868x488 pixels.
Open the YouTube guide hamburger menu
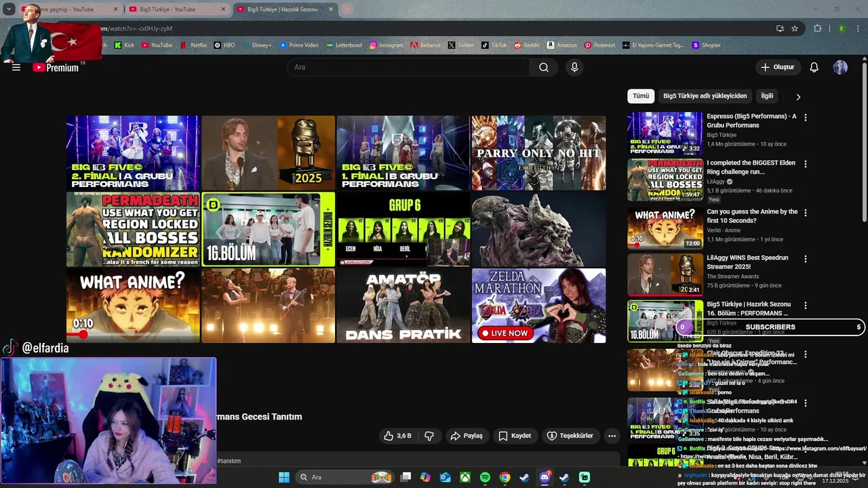pyautogui.click(x=16, y=67)
